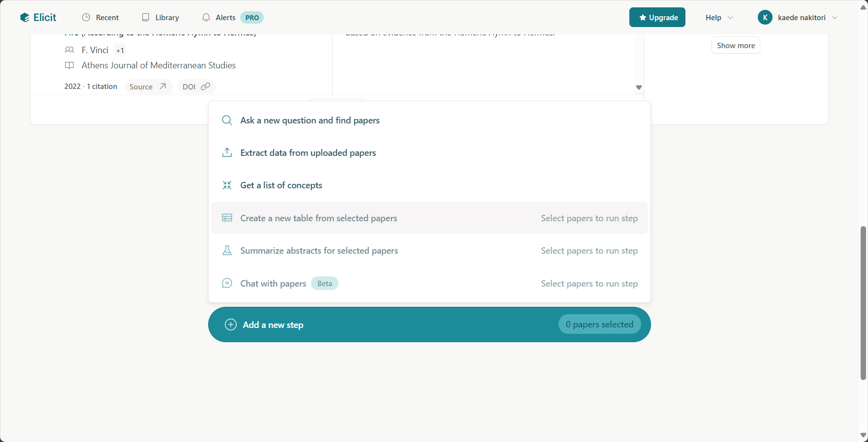Click the Library book icon

pyautogui.click(x=146, y=17)
